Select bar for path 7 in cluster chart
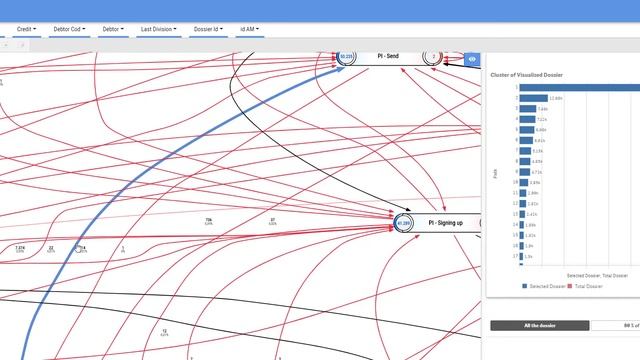Image resolution: width=640 pixels, height=360 pixels. point(525,151)
